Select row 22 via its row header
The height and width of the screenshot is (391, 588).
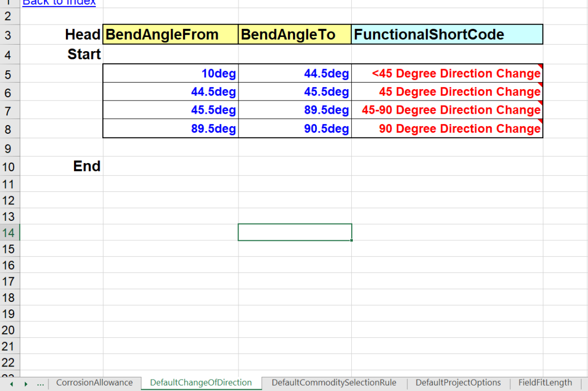click(10, 362)
